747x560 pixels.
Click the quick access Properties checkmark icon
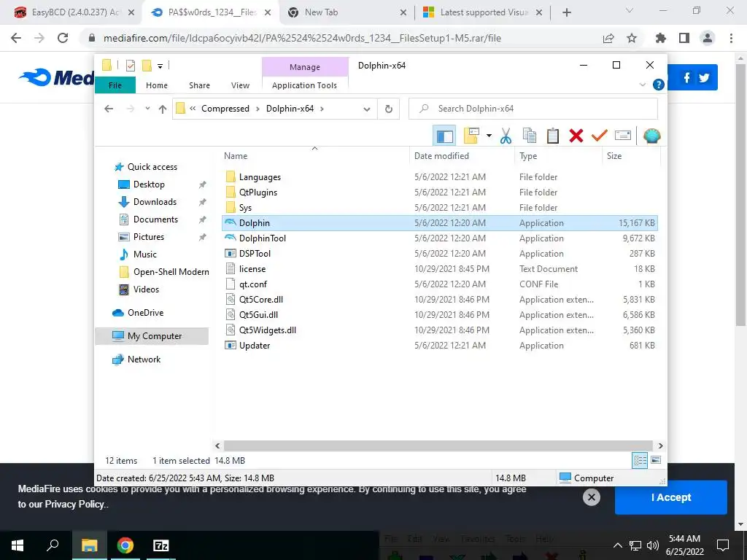click(130, 66)
